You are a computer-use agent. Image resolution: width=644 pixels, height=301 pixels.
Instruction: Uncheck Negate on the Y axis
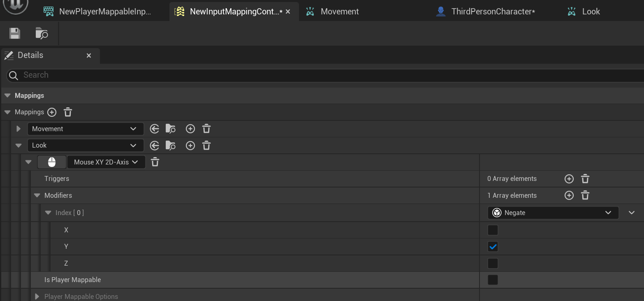click(x=493, y=247)
